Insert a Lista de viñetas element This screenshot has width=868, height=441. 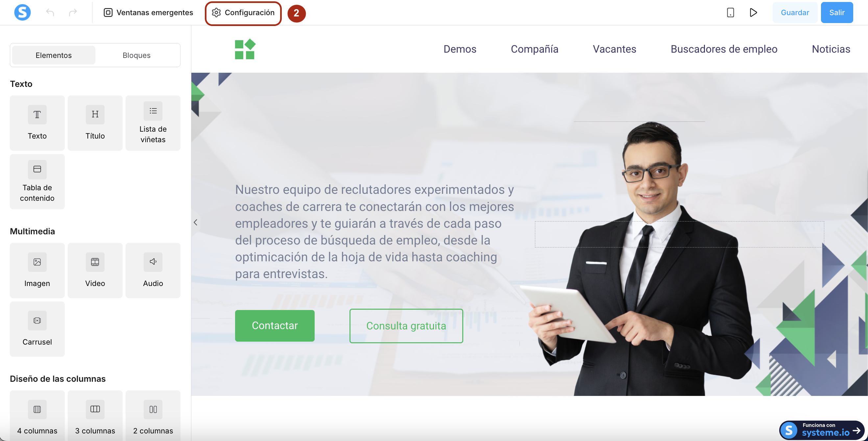point(153,123)
